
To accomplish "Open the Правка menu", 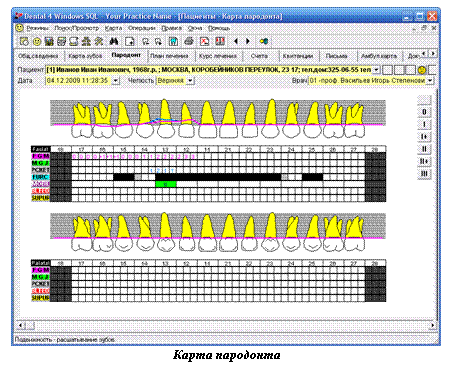I will (172, 28).
